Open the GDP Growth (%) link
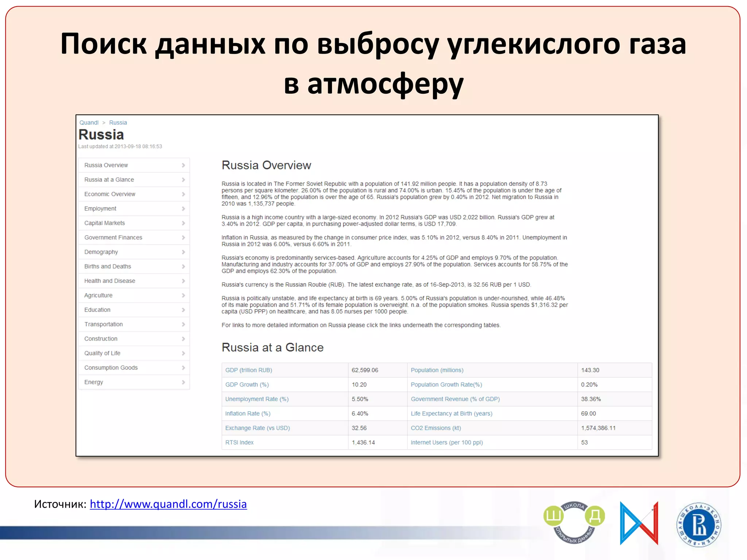Image resolution: width=747 pixels, height=560 pixels. [x=247, y=385]
